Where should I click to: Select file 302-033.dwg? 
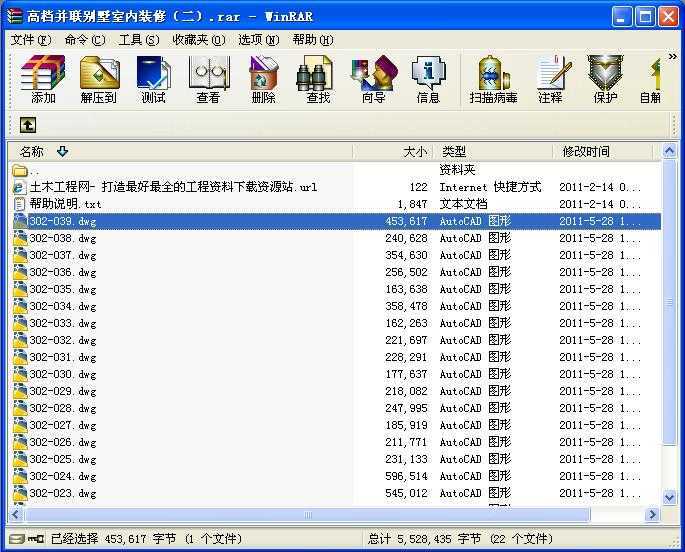pyautogui.click(x=63, y=323)
